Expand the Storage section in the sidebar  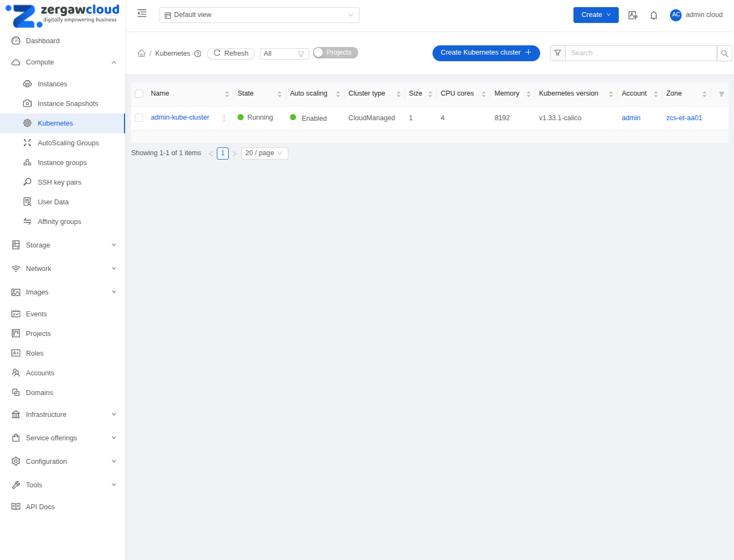[62, 245]
